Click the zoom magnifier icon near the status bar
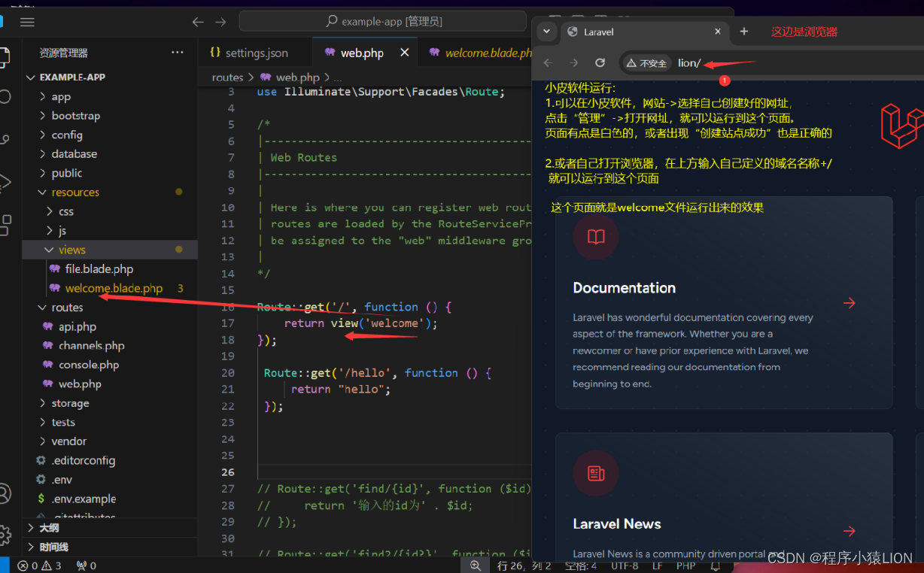924x573 pixels. (475, 565)
